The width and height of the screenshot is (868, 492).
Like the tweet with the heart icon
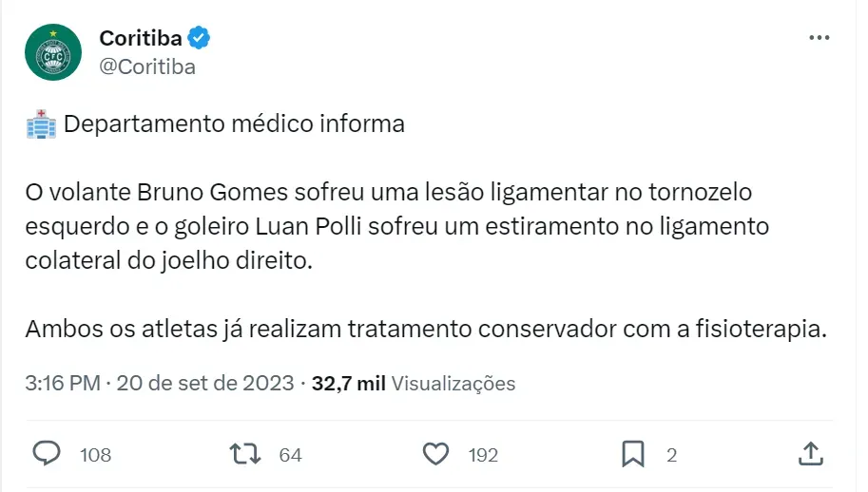[x=435, y=454]
